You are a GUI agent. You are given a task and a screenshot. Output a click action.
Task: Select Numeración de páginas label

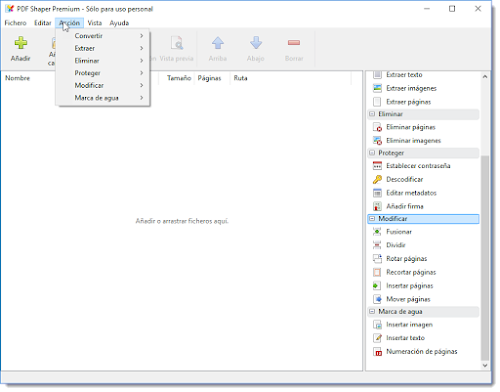pos(422,352)
